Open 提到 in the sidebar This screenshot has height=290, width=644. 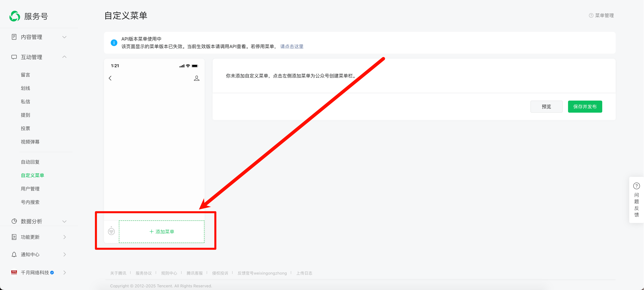(x=25, y=115)
